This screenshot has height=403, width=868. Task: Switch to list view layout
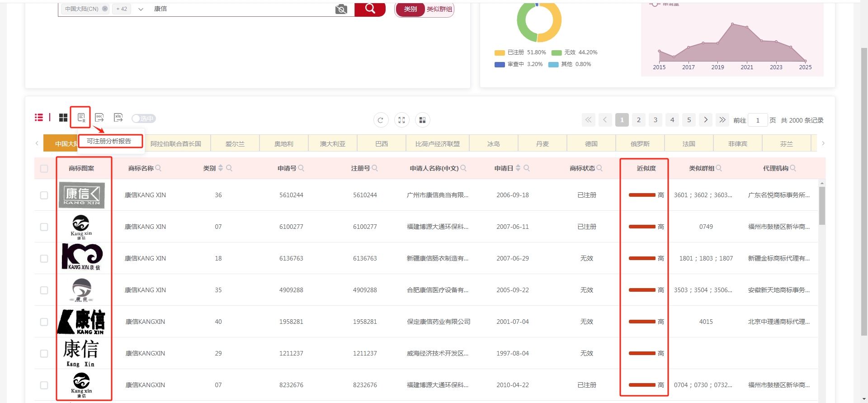[39, 118]
